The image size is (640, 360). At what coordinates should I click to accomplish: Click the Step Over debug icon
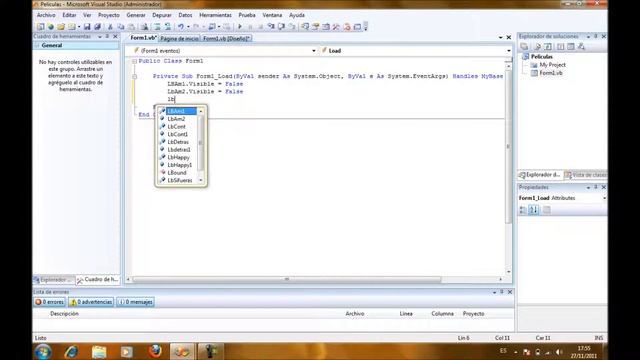[x=281, y=27]
